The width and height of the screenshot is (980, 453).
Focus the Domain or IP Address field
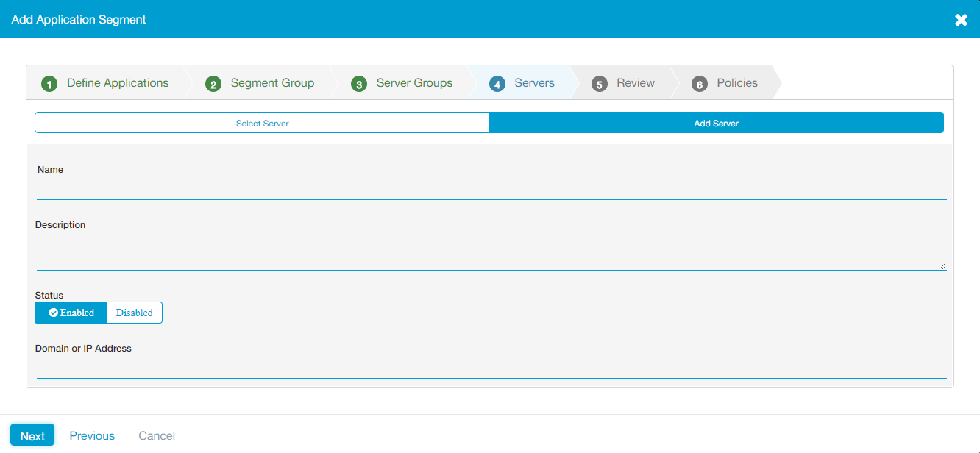tap(491, 368)
